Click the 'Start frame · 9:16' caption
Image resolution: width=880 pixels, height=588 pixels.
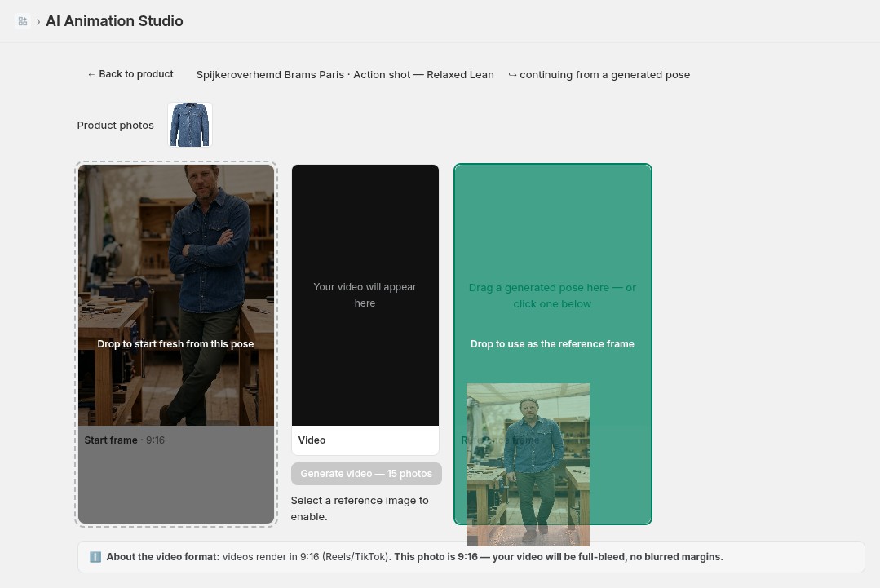(x=125, y=440)
